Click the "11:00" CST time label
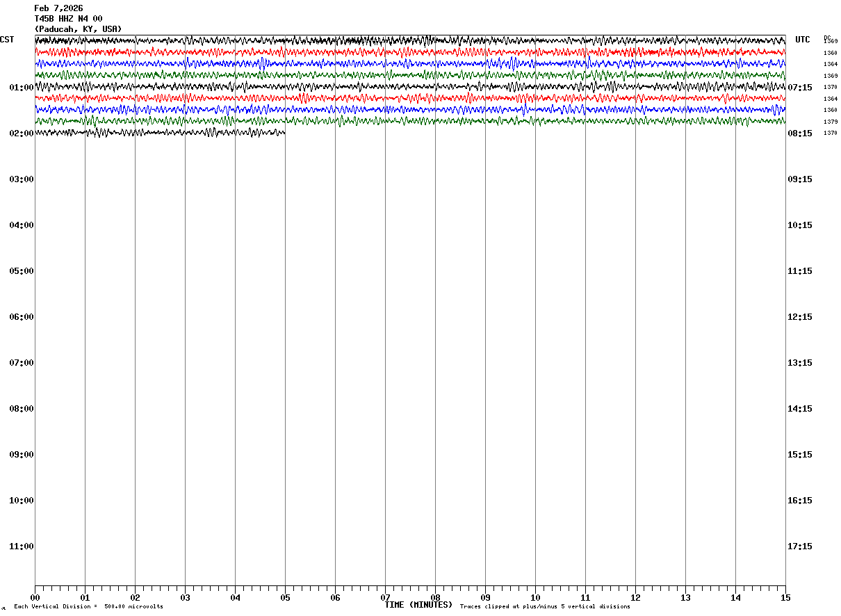The width and height of the screenshot is (841, 616). point(22,546)
